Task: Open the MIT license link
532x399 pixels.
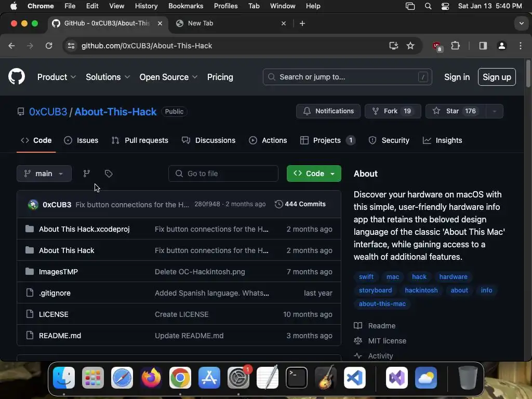Action: point(380,341)
